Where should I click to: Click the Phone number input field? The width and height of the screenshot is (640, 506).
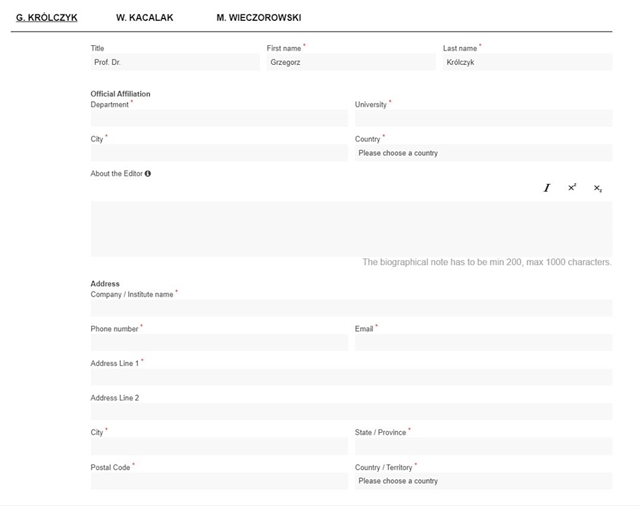point(219,342)
